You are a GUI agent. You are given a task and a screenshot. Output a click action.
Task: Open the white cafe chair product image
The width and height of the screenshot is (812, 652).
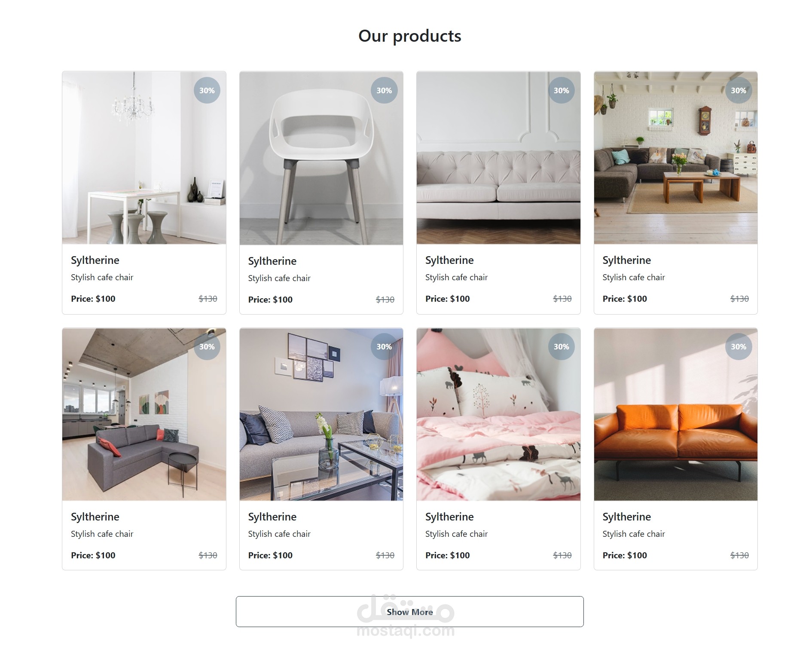coord(321,158)
